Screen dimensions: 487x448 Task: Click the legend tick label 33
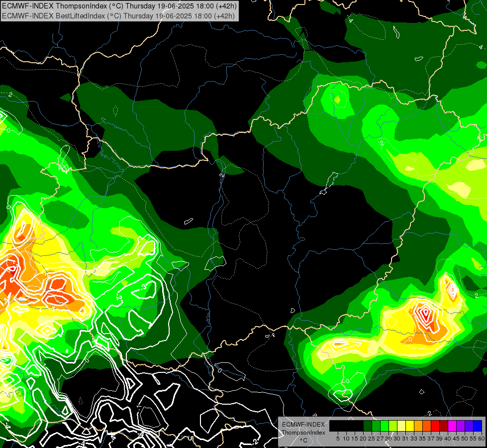click(x=414, y=439)
